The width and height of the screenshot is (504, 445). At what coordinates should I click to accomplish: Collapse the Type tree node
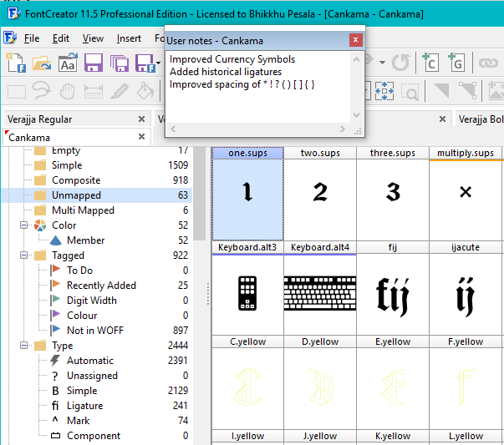click(23, 346)
